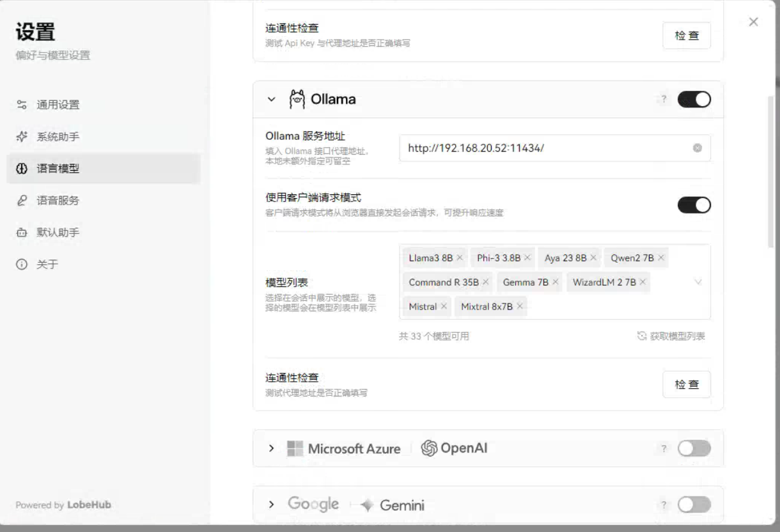Close the settings dialog
Image resolution: width=780 pixels, height=532 pixels.
pyautogui.click(x=754, y=22)
